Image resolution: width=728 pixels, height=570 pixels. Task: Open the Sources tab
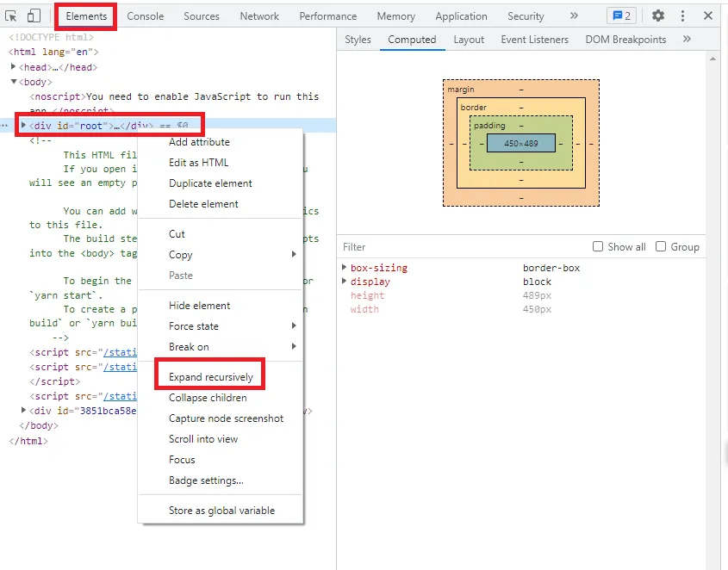tap(202, 16)
